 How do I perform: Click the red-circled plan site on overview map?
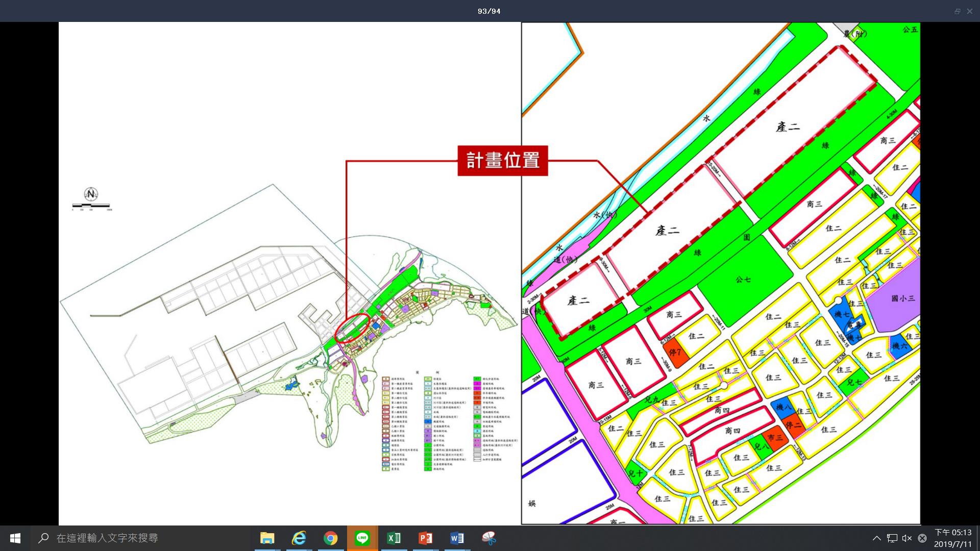[352, 328]
